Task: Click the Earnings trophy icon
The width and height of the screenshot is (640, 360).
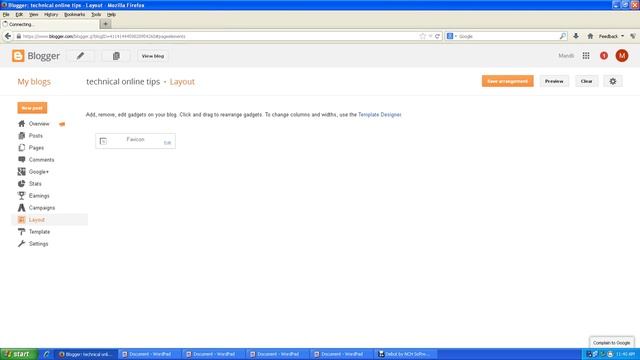Action: [22, 196]
